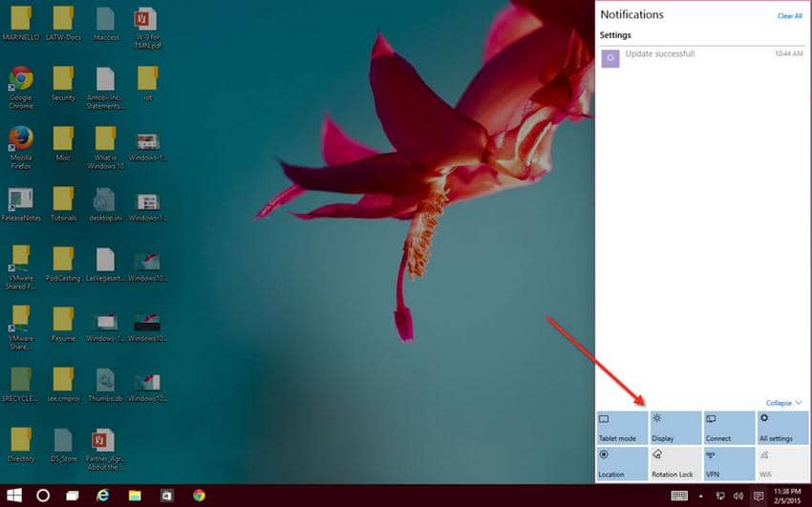Click the taskbar clock showing 11:38 PM

click(x=788, y=496)
